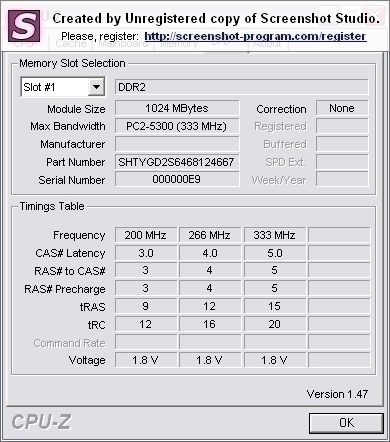This screenshot has width=390, height=442.
Task: Click the Part Number label
Action: [x=76, y=163]
